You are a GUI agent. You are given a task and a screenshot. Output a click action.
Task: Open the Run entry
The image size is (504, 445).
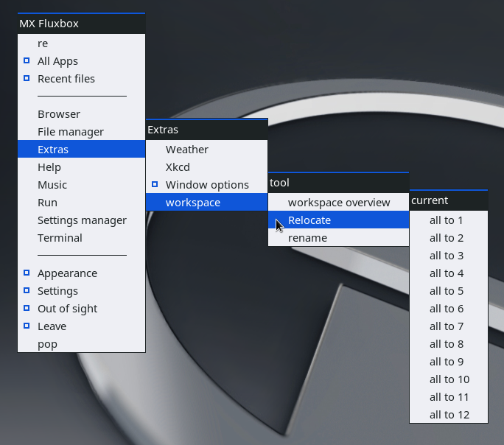coord(81,202)
